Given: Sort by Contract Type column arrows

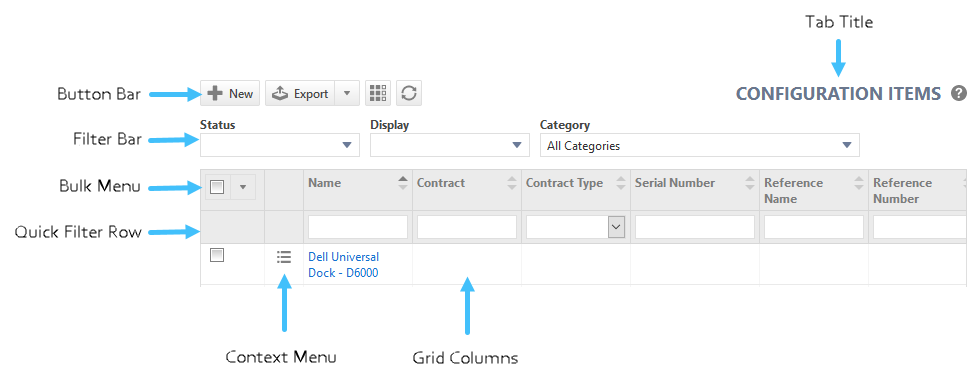Looking at the screenshot, I should 621,183.
